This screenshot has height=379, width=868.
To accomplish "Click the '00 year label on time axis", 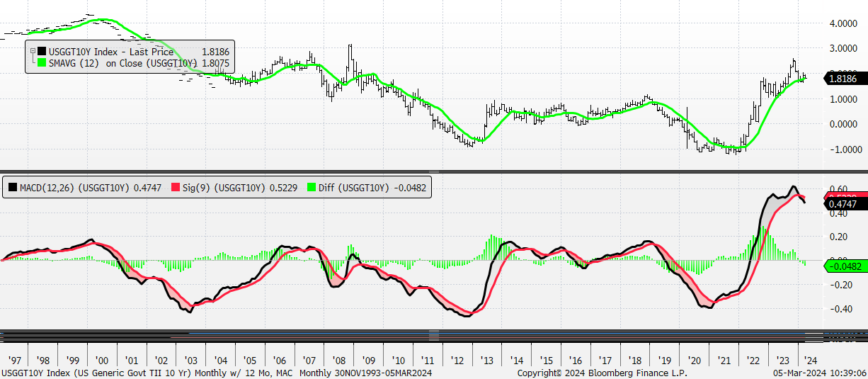I will coord(102,359).
